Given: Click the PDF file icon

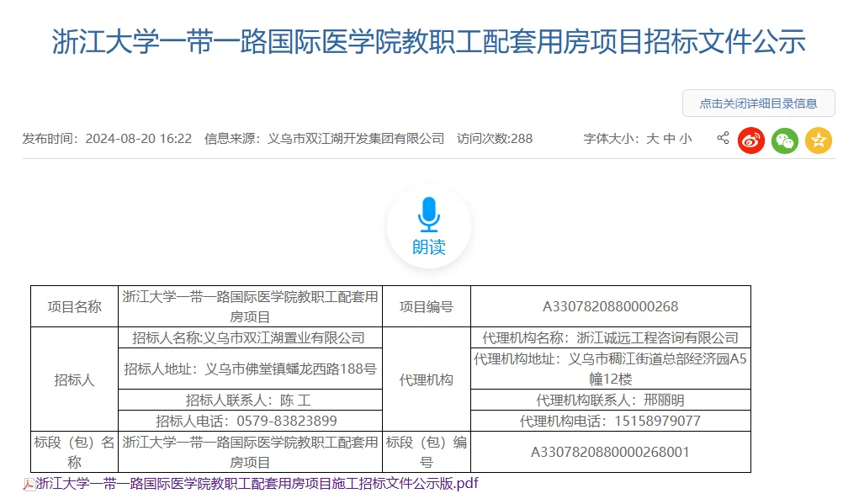Looking at the screenshot, I should coord(29,485).
